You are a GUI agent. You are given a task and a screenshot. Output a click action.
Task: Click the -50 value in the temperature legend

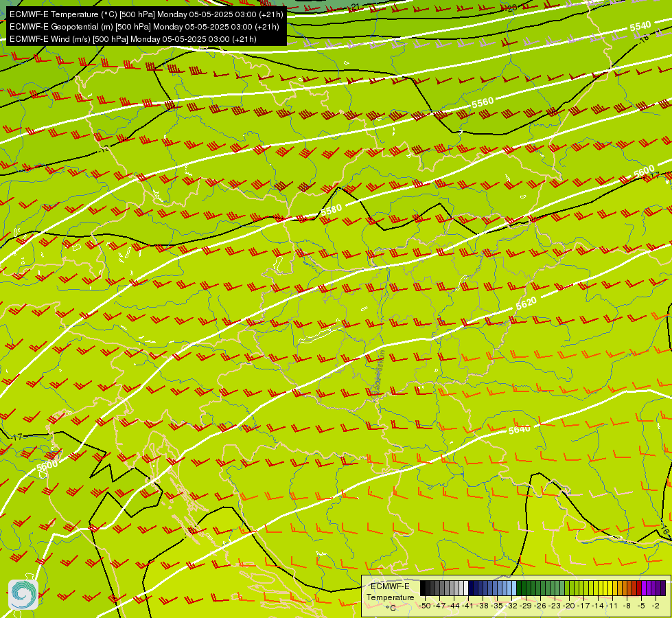(x=425, y=606)
